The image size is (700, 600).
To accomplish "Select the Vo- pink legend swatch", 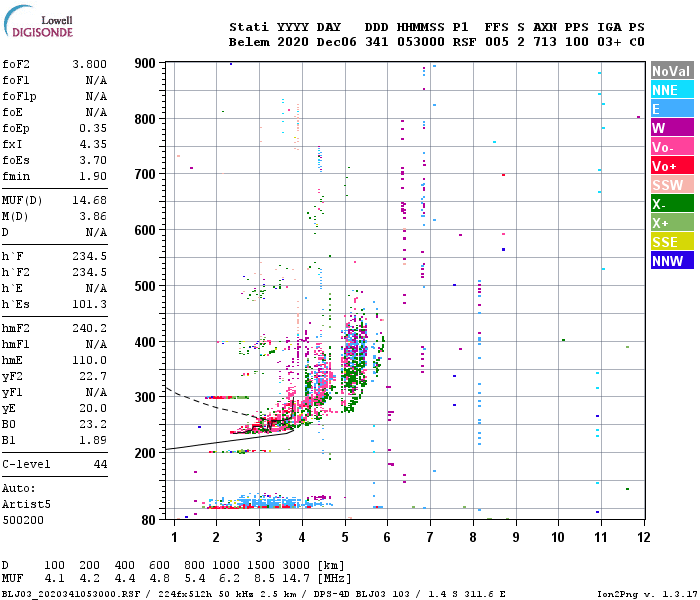I will [672, 147].
